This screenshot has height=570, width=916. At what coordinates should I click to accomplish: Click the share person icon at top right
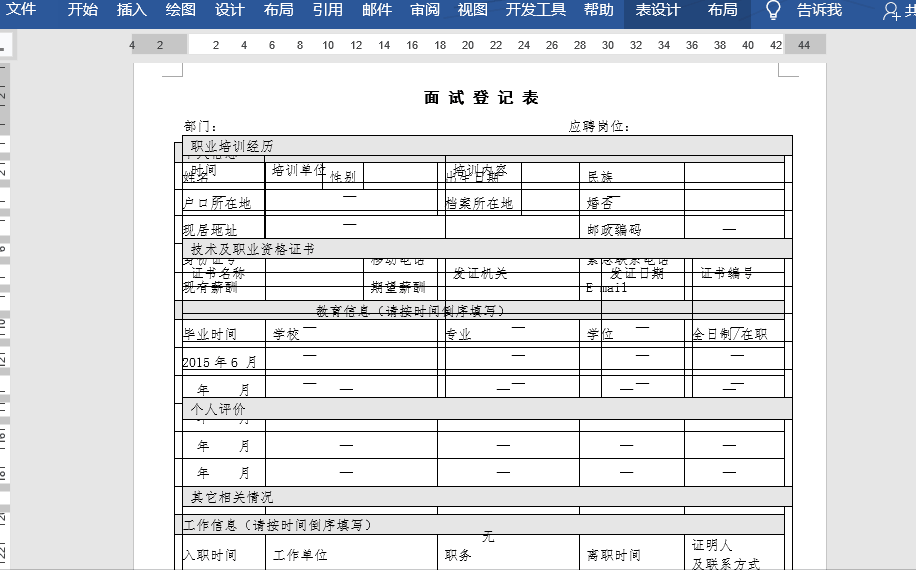coord(893,11)
